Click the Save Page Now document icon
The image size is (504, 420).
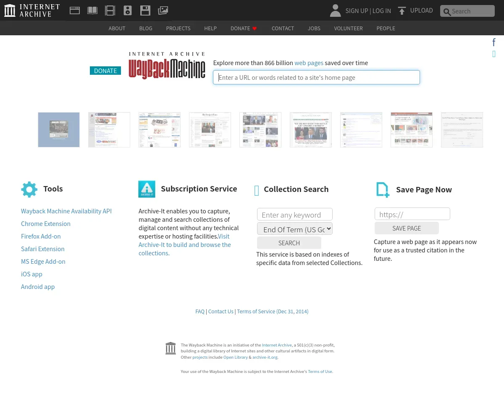point(383,190)
